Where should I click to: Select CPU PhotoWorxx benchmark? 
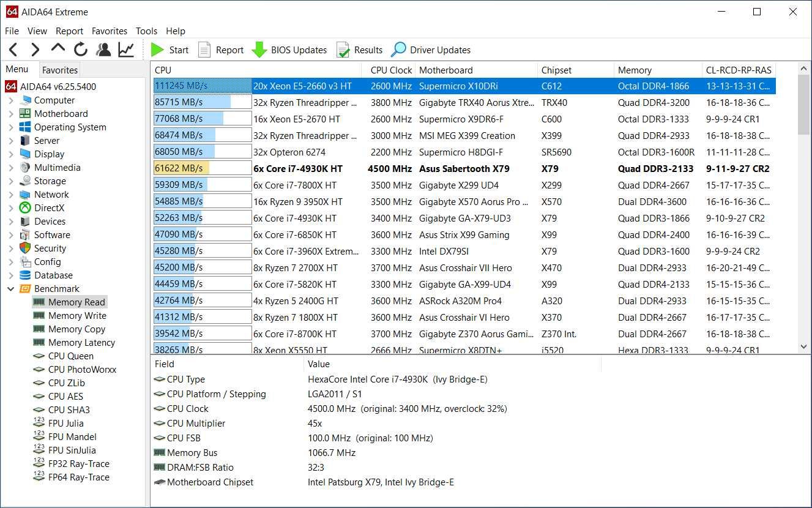click(x=75, y=369)
